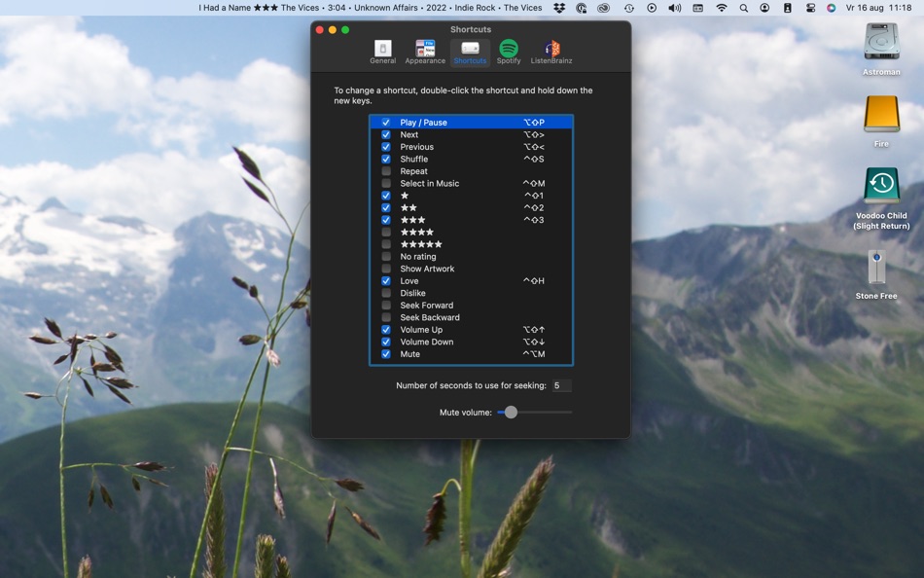Adjust the Mute volume slider
The image size is (924, 578).
coord(510,412)
